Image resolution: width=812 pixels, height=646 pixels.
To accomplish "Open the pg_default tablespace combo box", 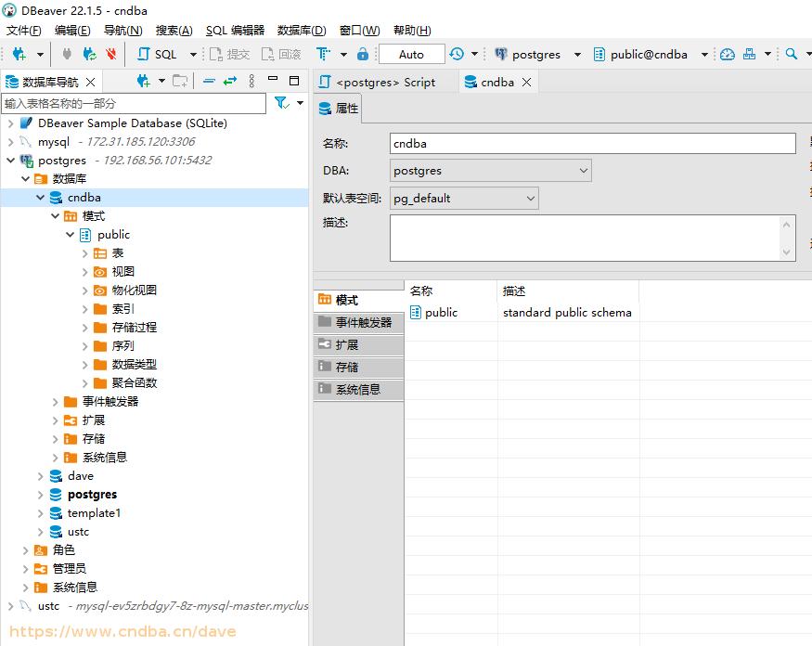I will pos(464,199).
